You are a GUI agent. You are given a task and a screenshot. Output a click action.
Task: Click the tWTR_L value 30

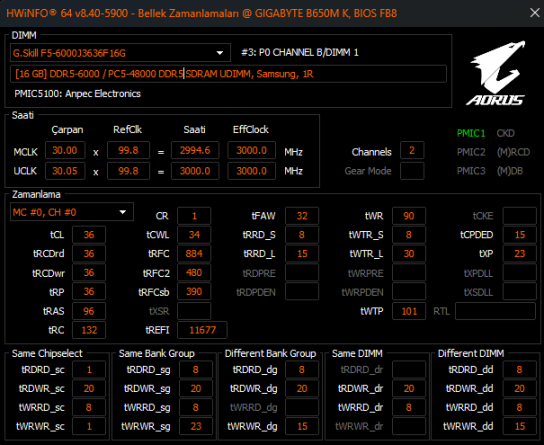(x=409, y=254)
